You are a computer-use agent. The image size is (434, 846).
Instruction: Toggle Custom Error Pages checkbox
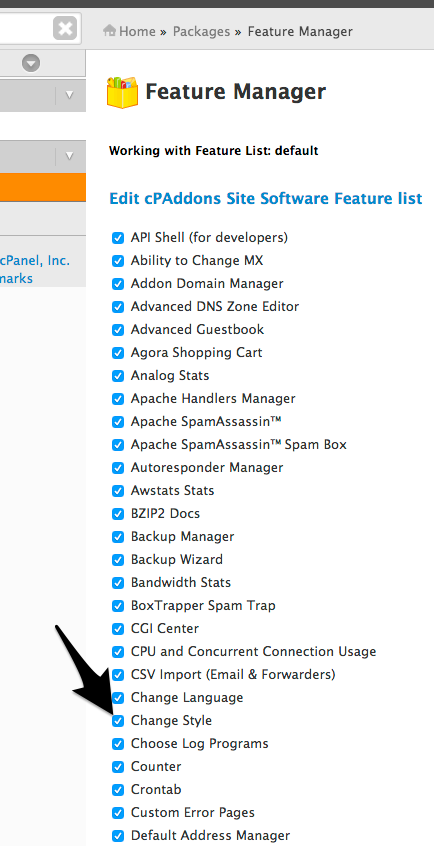pos(118,813)
